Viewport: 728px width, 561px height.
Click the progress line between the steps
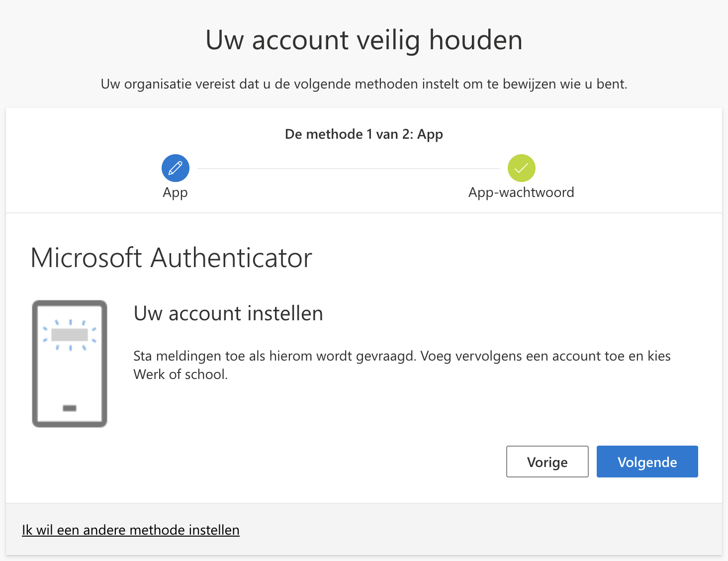coord(348,169)
